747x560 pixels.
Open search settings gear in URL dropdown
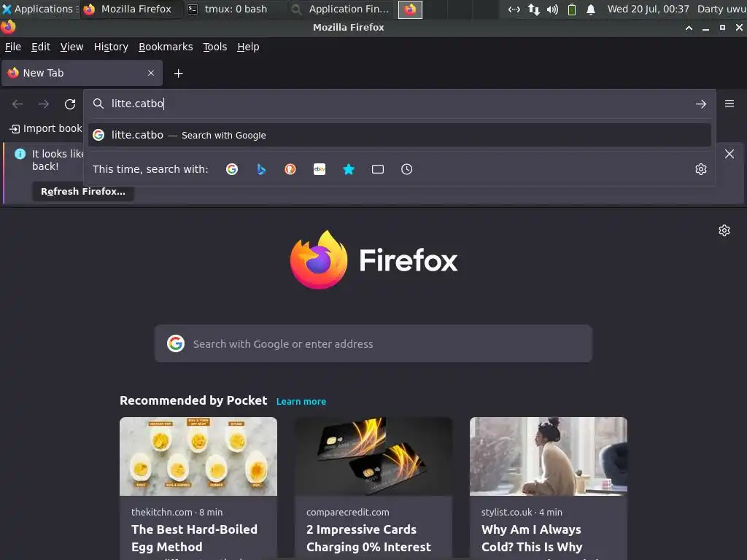pos(701,169)
